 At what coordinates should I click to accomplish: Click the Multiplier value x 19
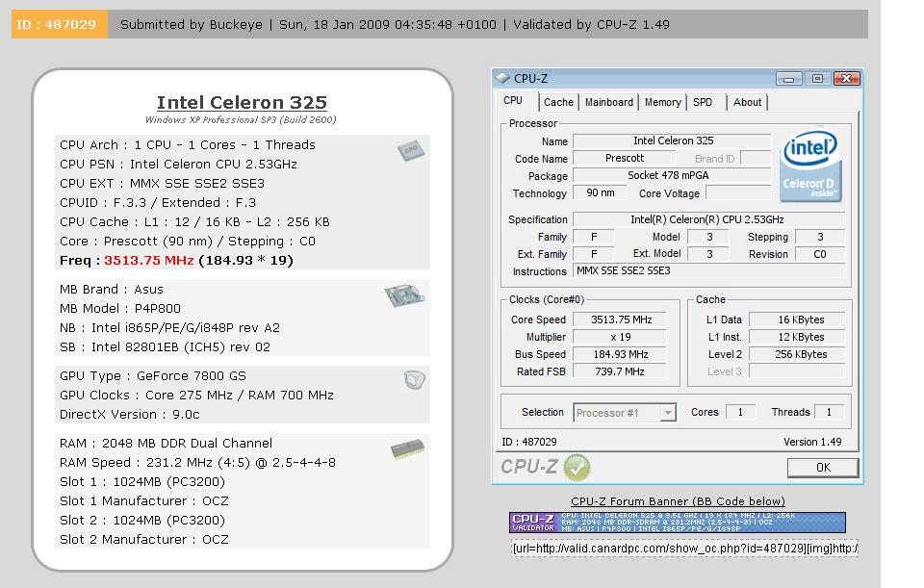click(620, 337)
